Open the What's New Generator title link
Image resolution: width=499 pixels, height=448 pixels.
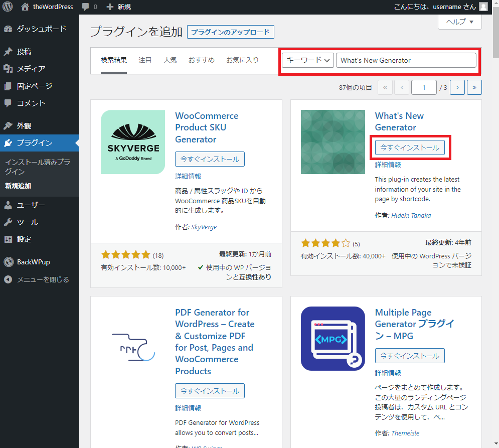[399, 121]
